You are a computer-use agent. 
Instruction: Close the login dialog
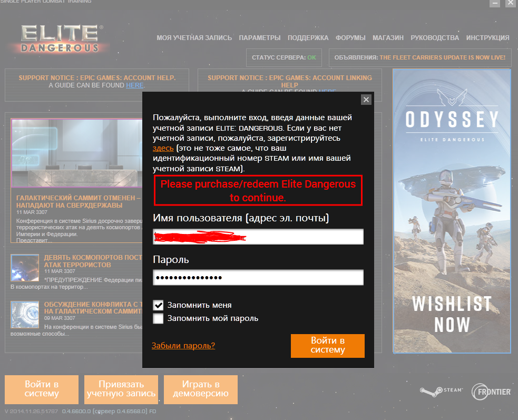pos(366,100)
